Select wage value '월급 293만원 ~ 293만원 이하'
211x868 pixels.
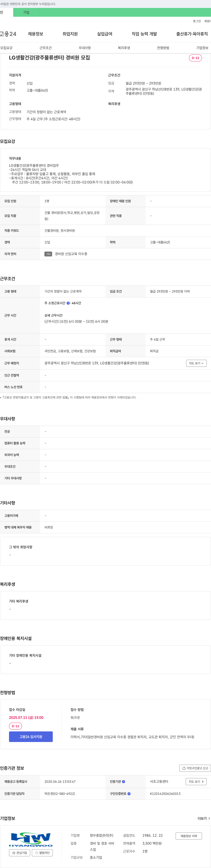tap(170, 291)
